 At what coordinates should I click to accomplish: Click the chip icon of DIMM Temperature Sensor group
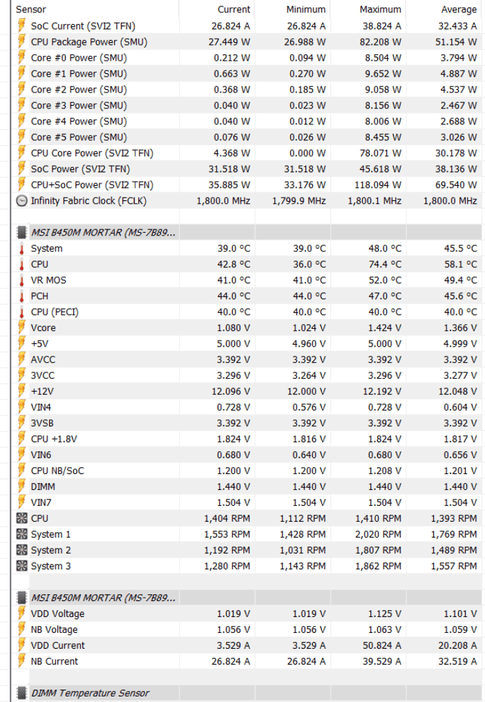pos(21,693)
